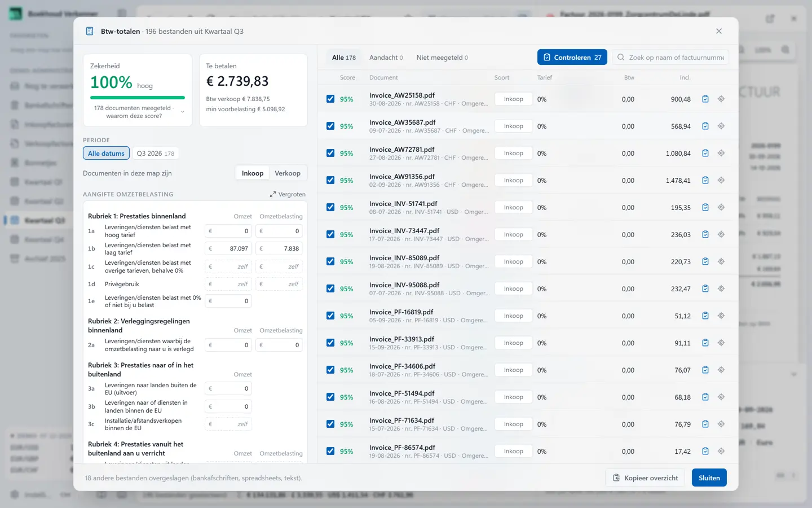Click Kopieer overzicht button

(x=645, y=478)
